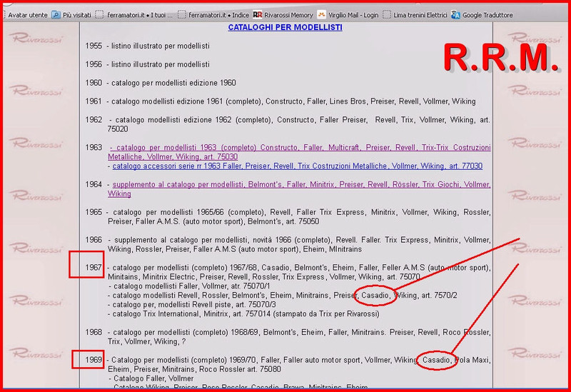Click the 1962 catalogo modellisti edizione text
Screen dimensions: 571x392
click(298, 124)
